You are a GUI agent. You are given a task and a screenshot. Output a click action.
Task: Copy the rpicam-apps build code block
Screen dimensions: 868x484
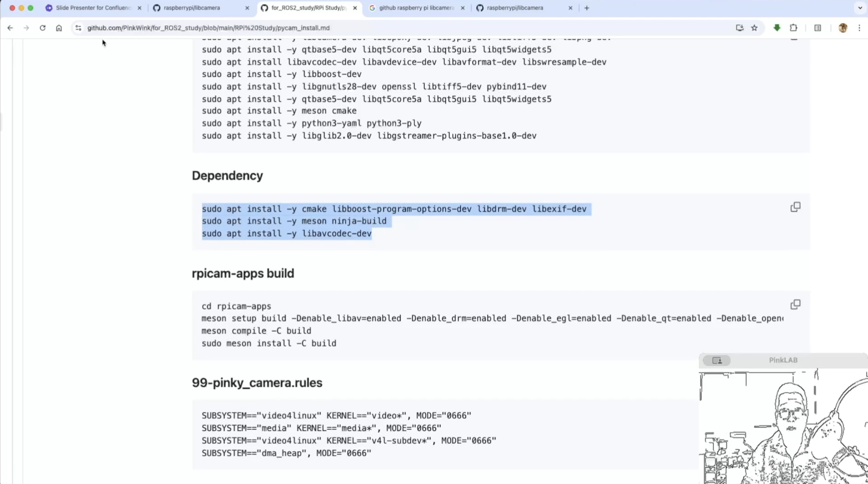[795, 304]
